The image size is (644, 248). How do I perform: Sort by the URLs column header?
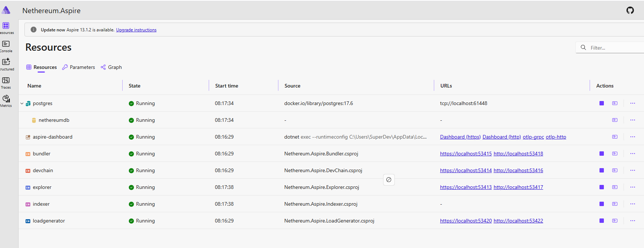coord(446,86)
